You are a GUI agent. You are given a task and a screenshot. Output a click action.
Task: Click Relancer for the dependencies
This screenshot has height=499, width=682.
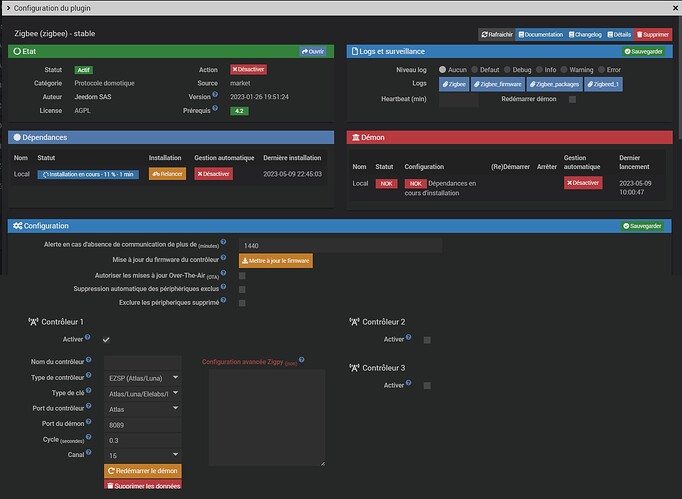click(x=167, y=174)
